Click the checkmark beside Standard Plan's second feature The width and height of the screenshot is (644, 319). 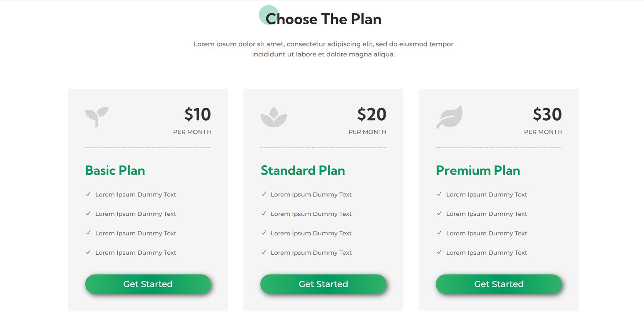tap(264, 213)
